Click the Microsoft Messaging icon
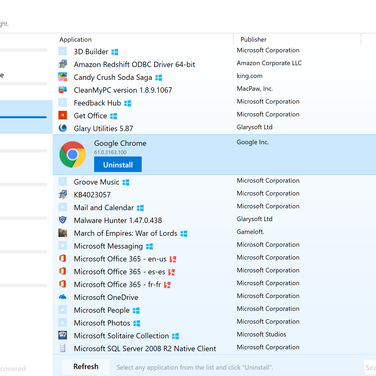Viewport: 376px width, 376px height. [x=63, y=246]
